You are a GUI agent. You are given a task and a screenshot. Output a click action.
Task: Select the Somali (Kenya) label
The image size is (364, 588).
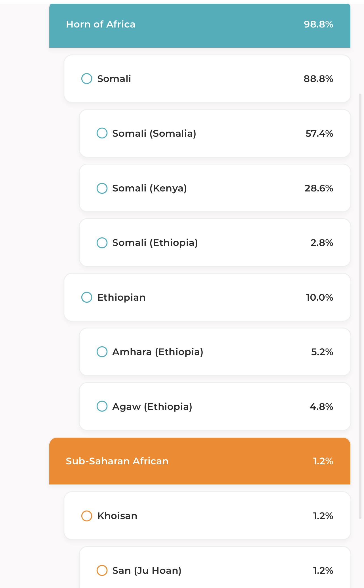point(149,188)
